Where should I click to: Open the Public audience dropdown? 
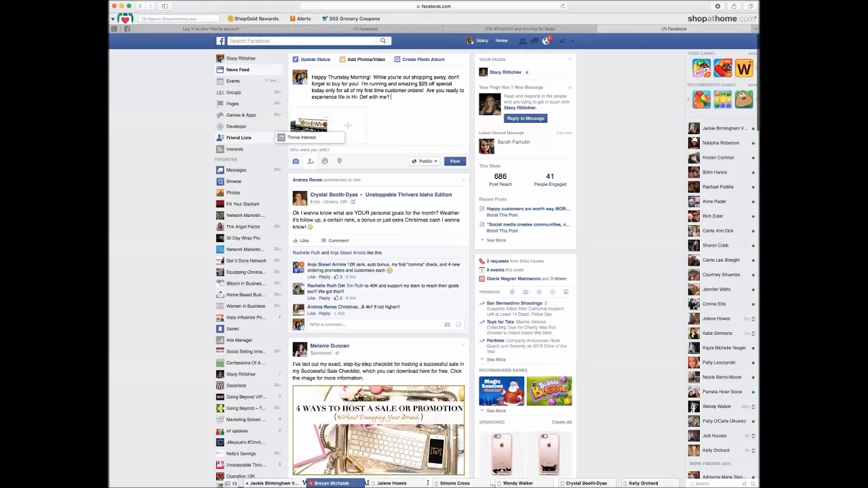[425, 161]
